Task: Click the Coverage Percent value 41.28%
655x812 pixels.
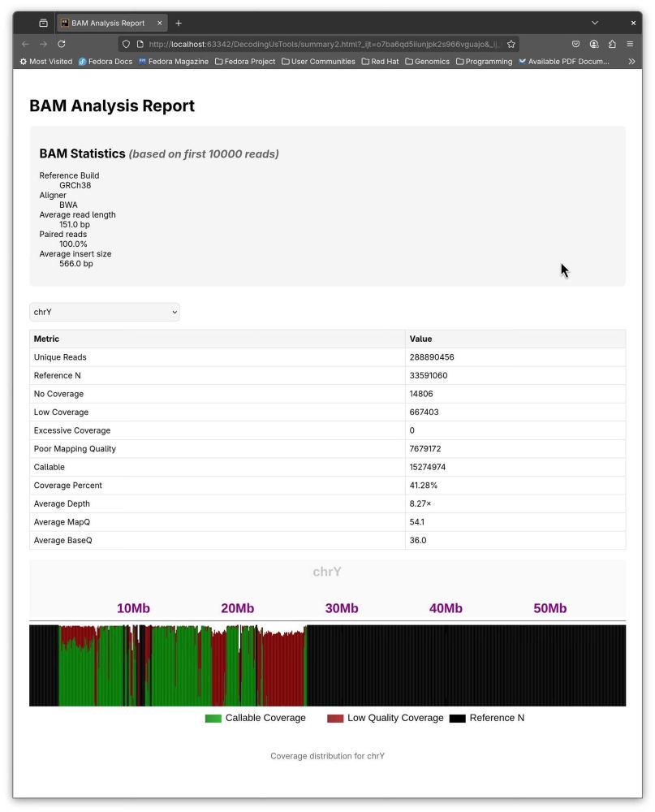Action: pyautogui.click(x=424, y=486)
